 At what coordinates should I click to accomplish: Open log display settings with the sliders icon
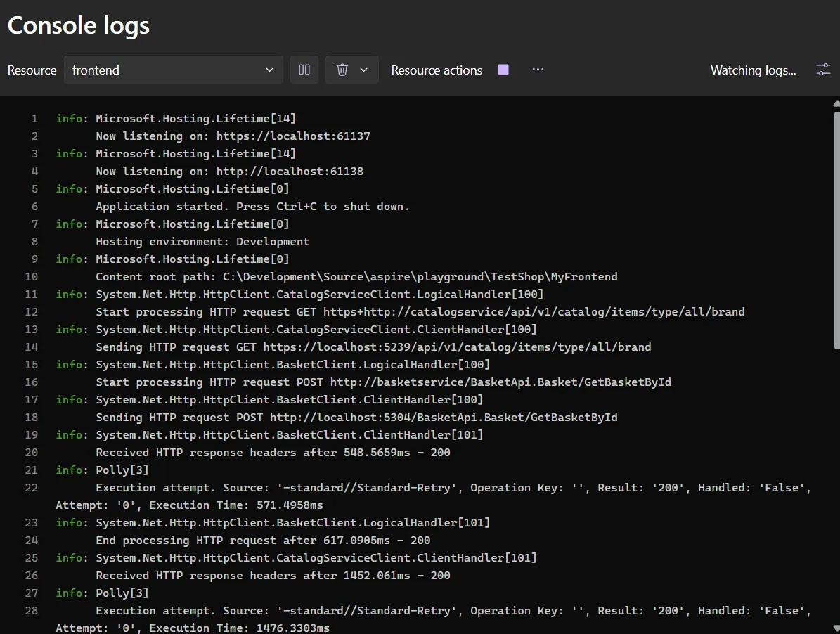(823, 69)
